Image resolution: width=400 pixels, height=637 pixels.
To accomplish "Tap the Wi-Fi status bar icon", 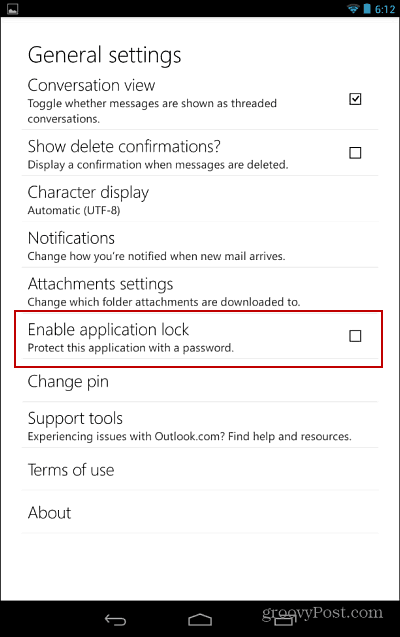I will click(x=353, y=9).
